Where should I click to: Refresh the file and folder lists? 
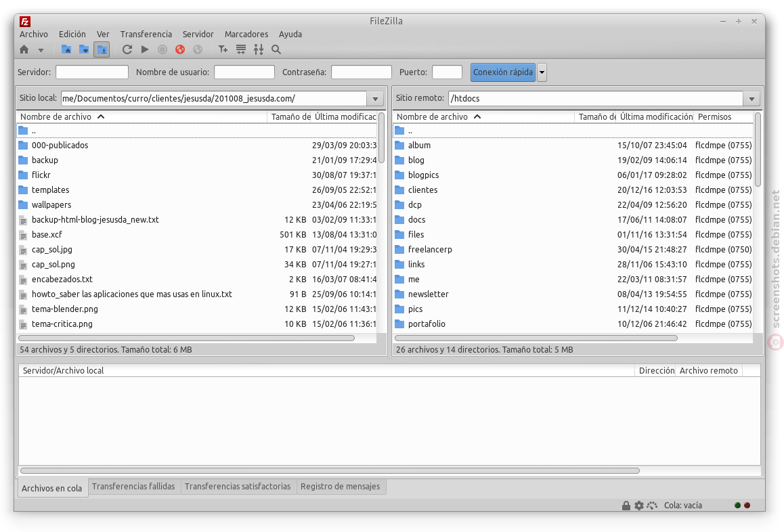pyautogui.click(x=127, y=49)
